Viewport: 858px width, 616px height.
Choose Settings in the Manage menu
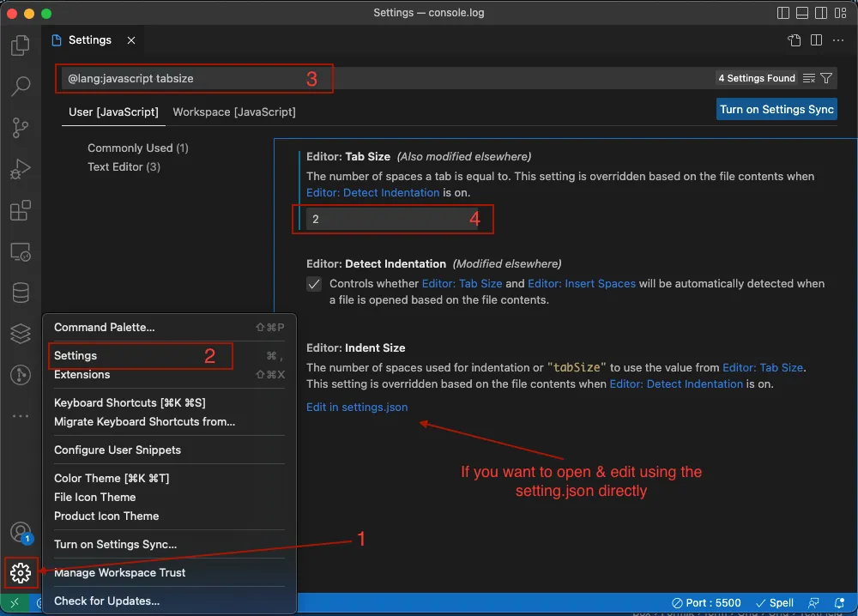[169, 355]
